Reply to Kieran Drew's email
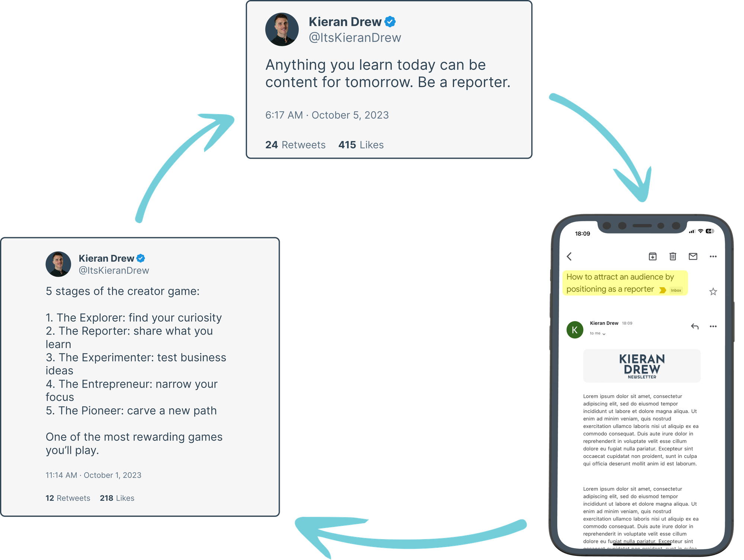Viewport: 744px width, 560px height. 695,326
